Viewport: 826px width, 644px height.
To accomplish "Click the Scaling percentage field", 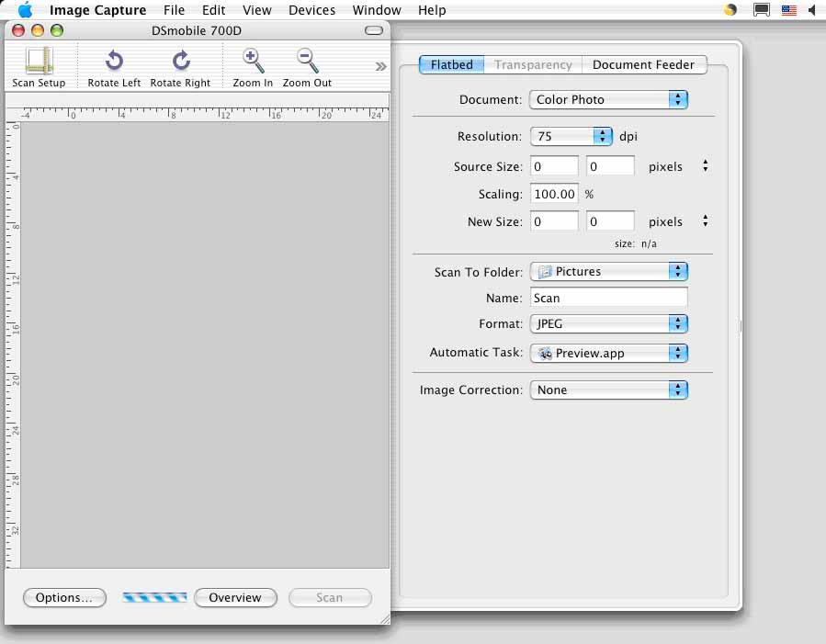I will [554, 194].
